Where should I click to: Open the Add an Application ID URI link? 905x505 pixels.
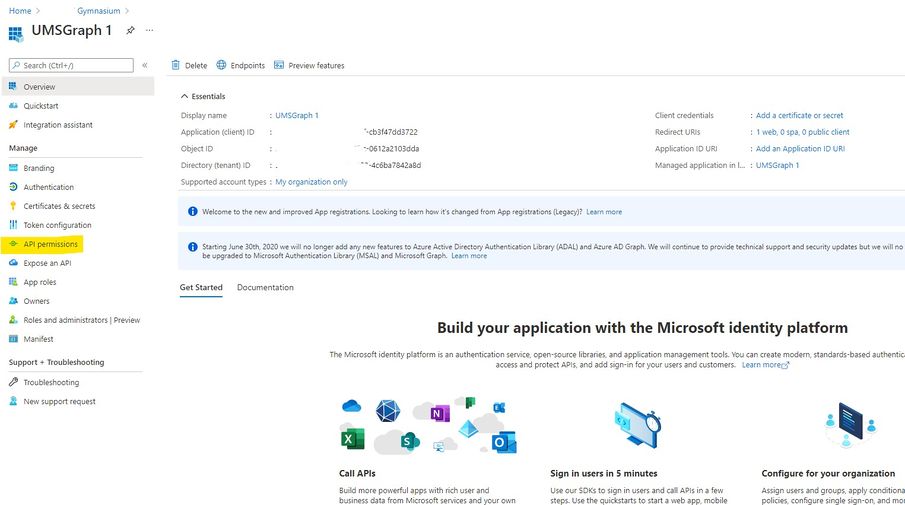[x=800, y=149]
